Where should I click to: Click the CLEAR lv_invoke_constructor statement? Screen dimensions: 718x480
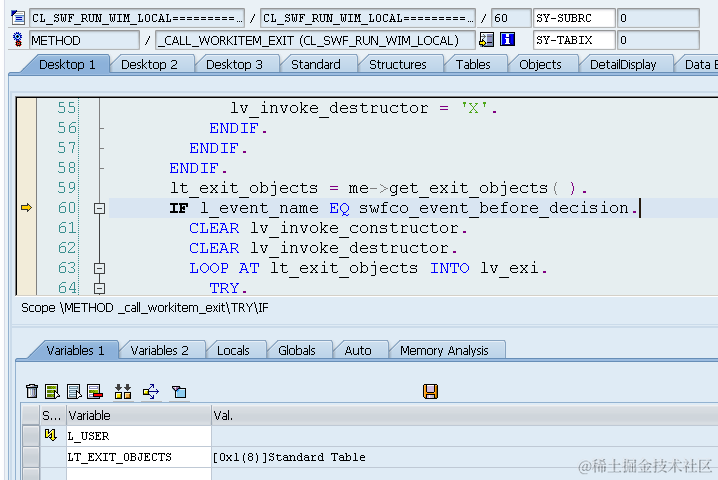(x=328, y=228)
